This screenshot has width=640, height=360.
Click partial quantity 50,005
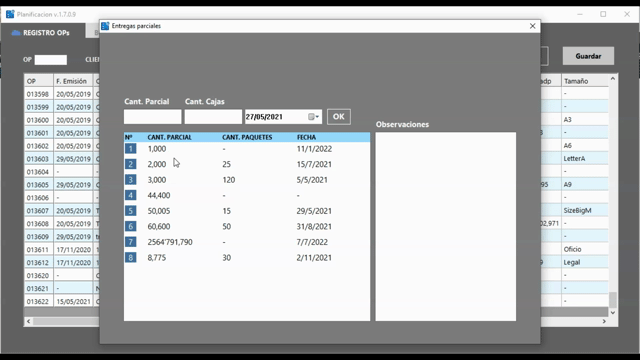[x=159, y=211]
